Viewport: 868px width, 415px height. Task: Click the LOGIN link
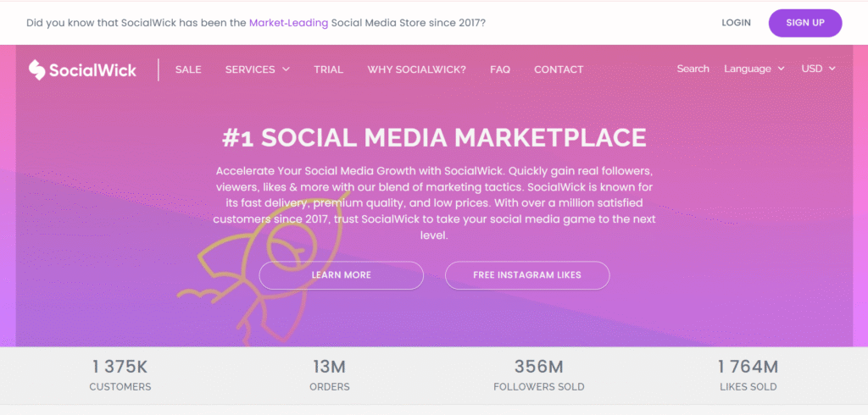[x=736, y=23]
